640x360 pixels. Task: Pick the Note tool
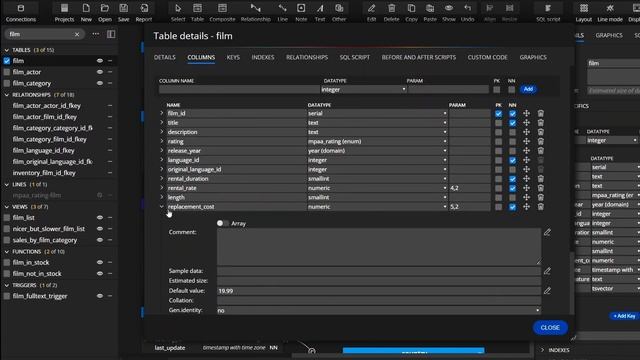pos(301,12)
